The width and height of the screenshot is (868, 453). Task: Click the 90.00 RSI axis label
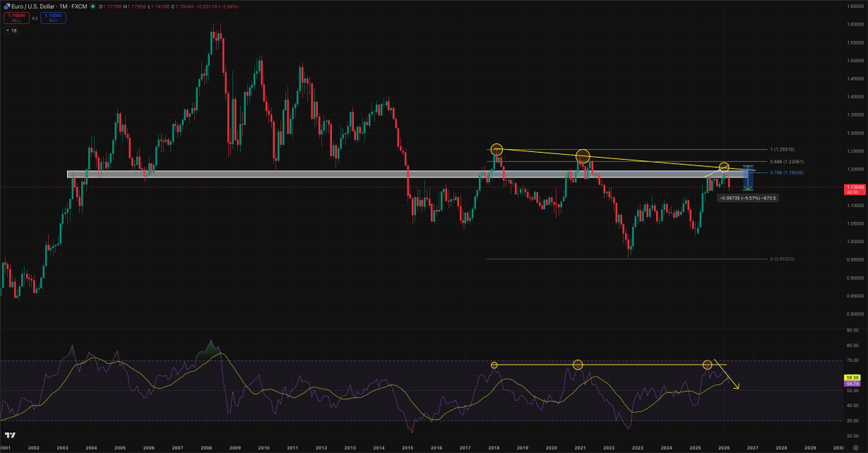[851, 330]
